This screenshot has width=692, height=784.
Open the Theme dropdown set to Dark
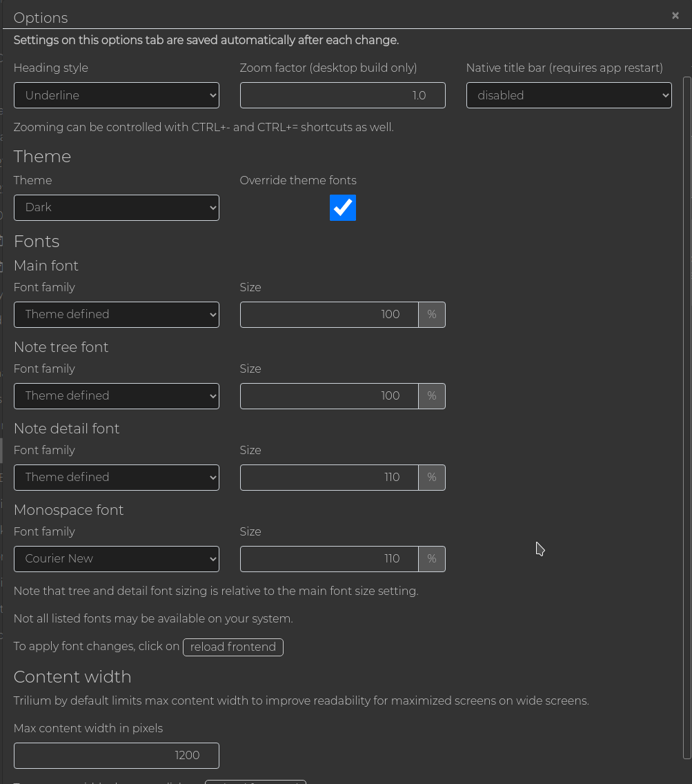117,208
